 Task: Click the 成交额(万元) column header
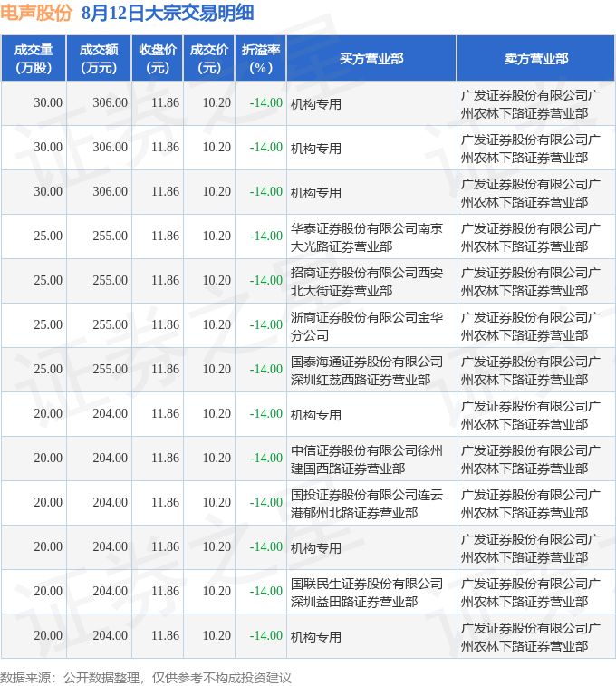coord(99,59)
